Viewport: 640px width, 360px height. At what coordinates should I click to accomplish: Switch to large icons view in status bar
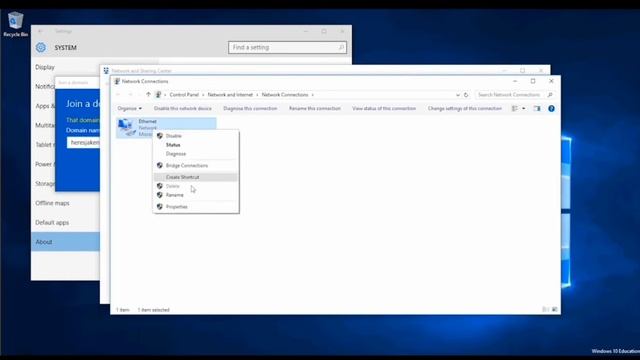(554, 309)
